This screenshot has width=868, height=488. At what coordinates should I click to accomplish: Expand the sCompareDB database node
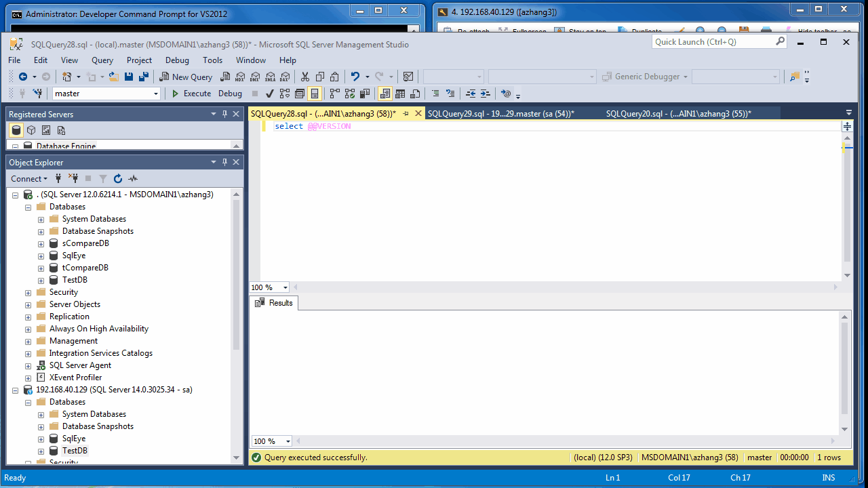[41, 243]
